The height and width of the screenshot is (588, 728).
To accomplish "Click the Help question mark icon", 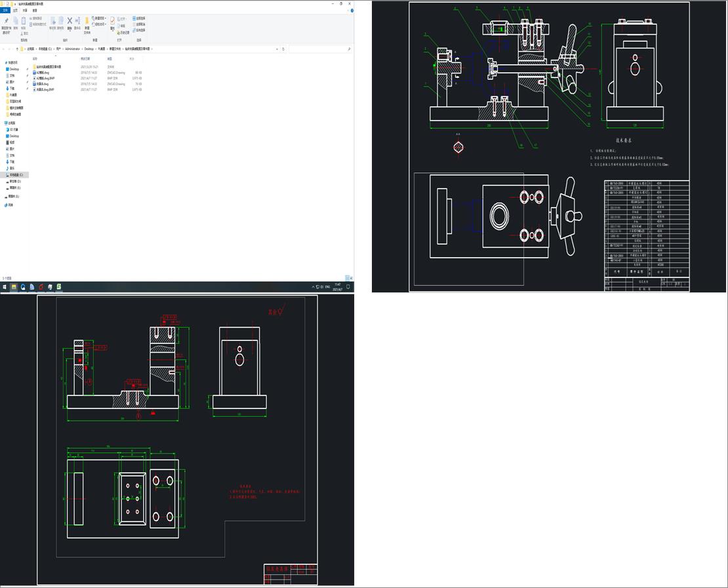I will tap(352, 10).
